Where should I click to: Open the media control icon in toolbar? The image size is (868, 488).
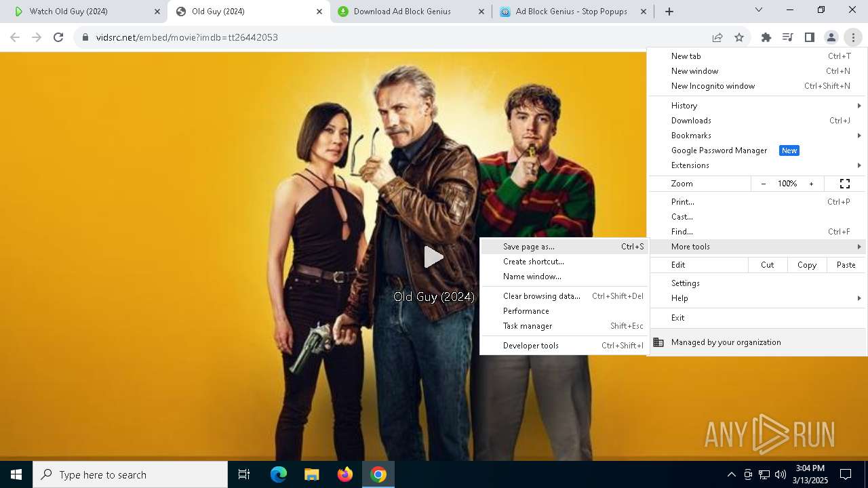pos(787,37)
